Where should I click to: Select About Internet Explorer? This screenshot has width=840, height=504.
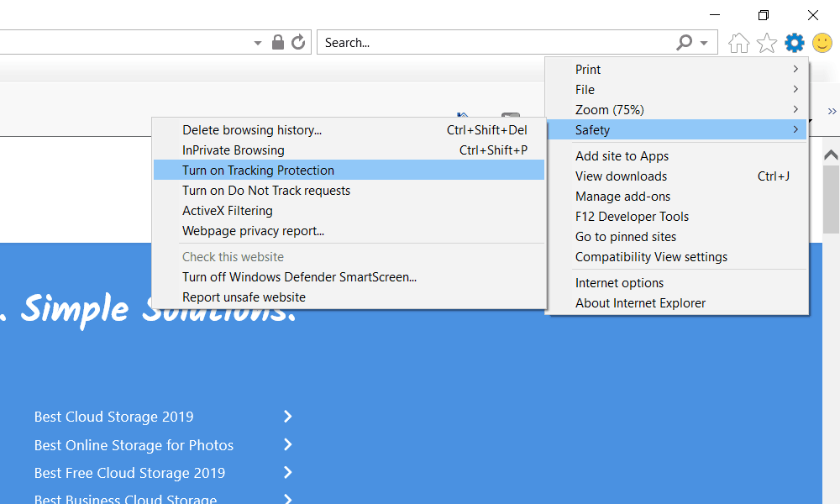[677, 303]
